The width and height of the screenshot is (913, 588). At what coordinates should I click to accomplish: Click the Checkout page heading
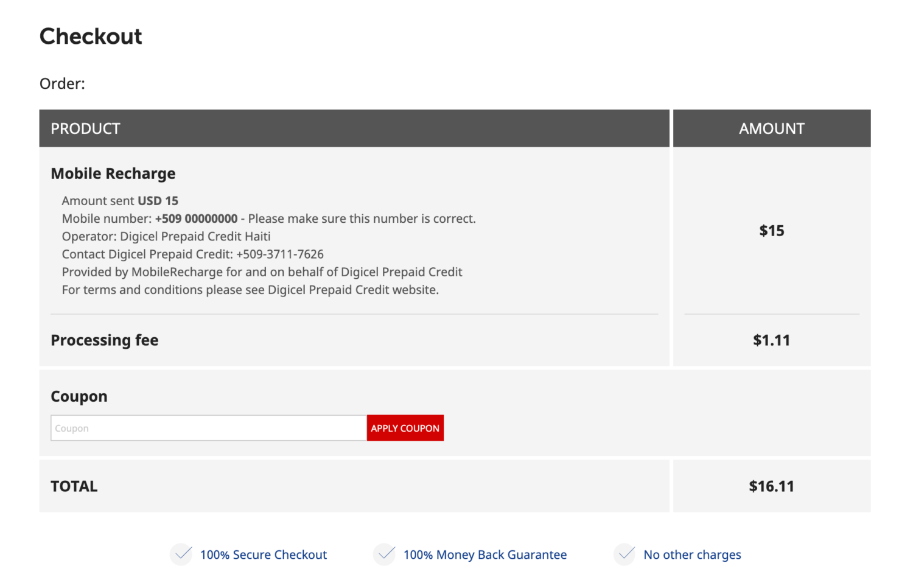tap(90, 37)
